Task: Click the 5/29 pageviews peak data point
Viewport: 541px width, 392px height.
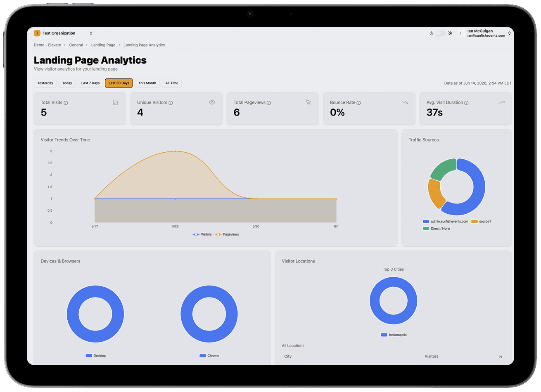Action: pos(176,151)
